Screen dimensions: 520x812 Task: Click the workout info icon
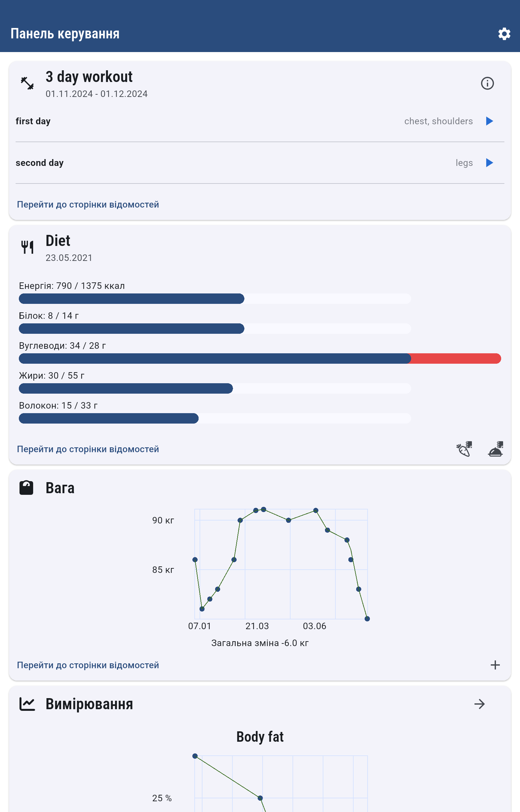pyautogui.click(x=487, y=83)
